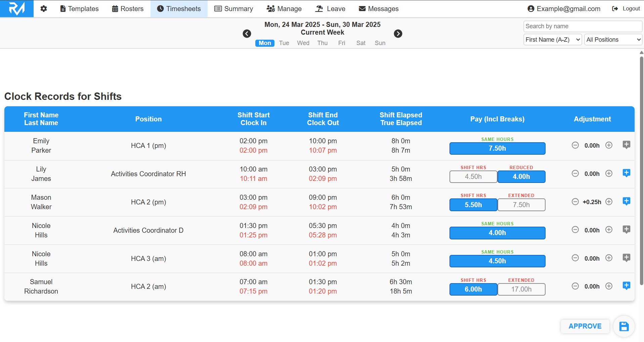
Task: Select Thu day tab
Action: pyautogui.click(x=323, y=43)
